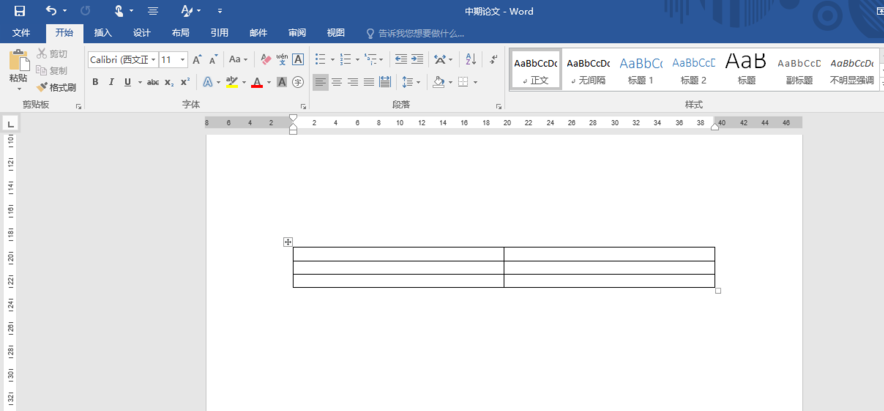This screenshot has height=411, width=884.
Task: Toggle Italic formatting
Action: [111, 82]
